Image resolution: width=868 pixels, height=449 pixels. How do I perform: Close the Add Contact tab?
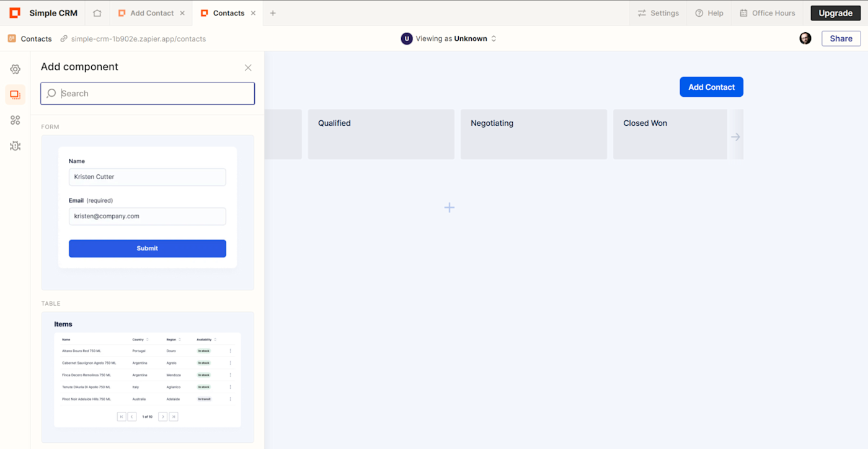(182, 13)
